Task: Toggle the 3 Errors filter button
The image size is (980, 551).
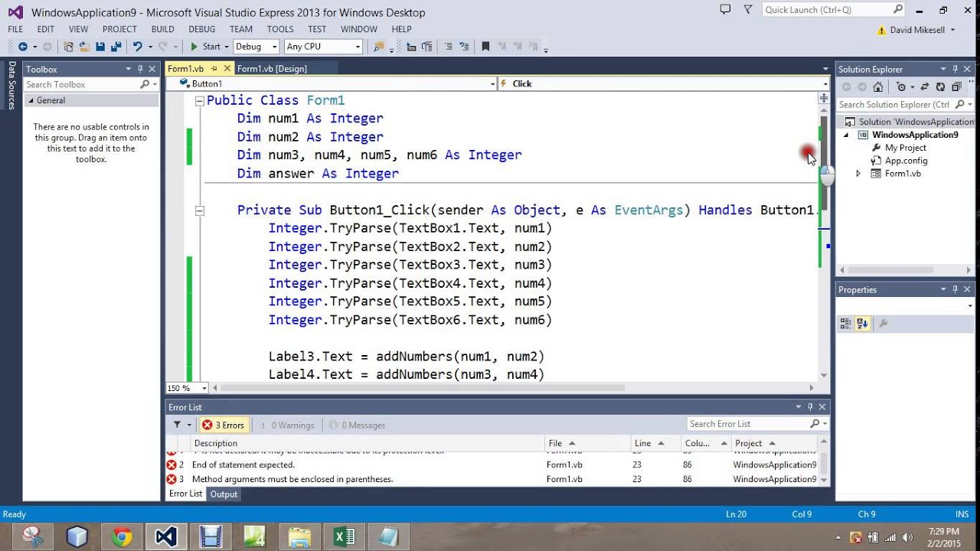Action: pos(223,425)
